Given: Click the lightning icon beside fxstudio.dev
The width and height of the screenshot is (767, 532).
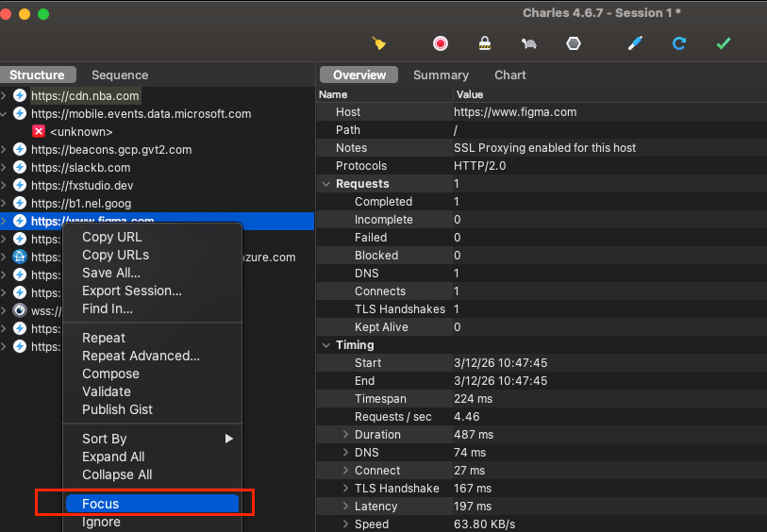Looking at the screenshot, I should click(x=20, y=186).
